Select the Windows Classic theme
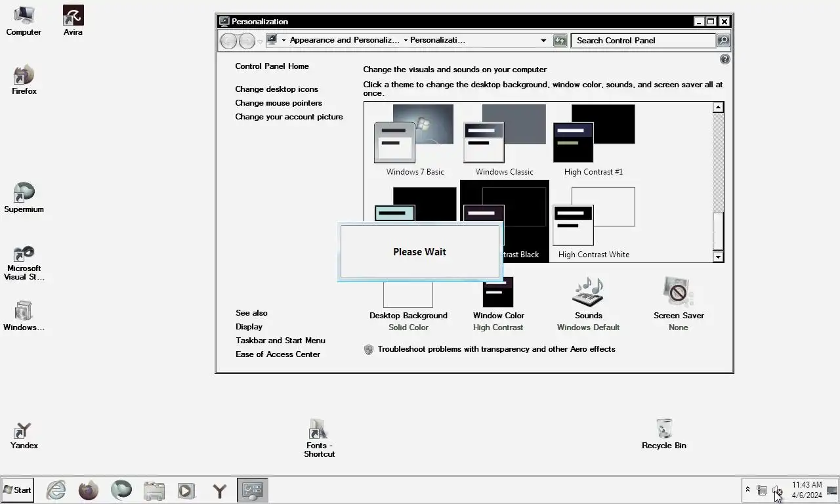 point(504,140)
